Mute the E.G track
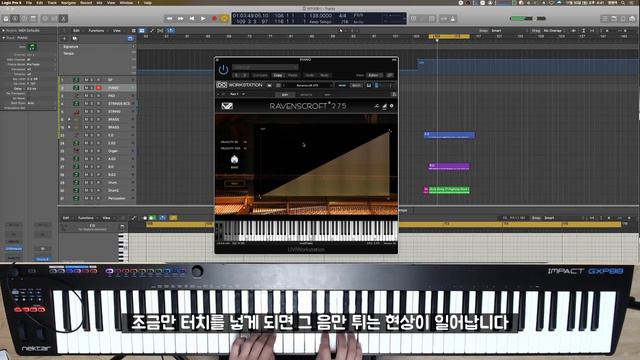Viewport: 640px width, 360px height. click(x=86, y=135)
